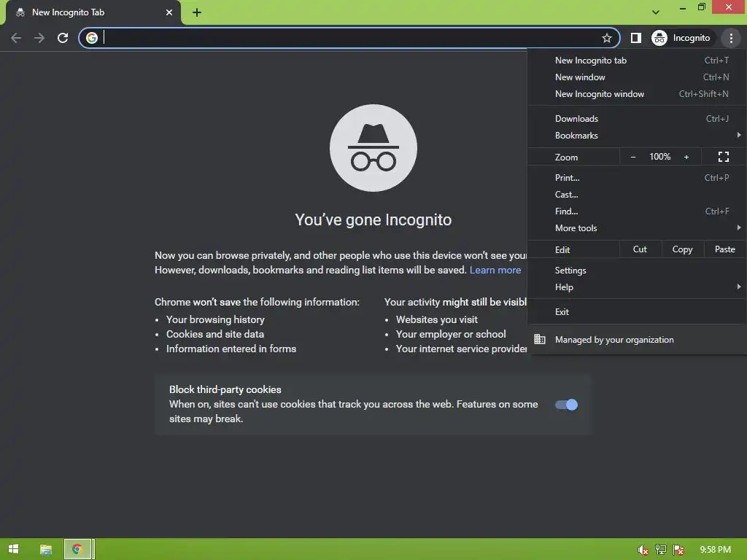Expand the Bookmarks submenu

point(636,136)
